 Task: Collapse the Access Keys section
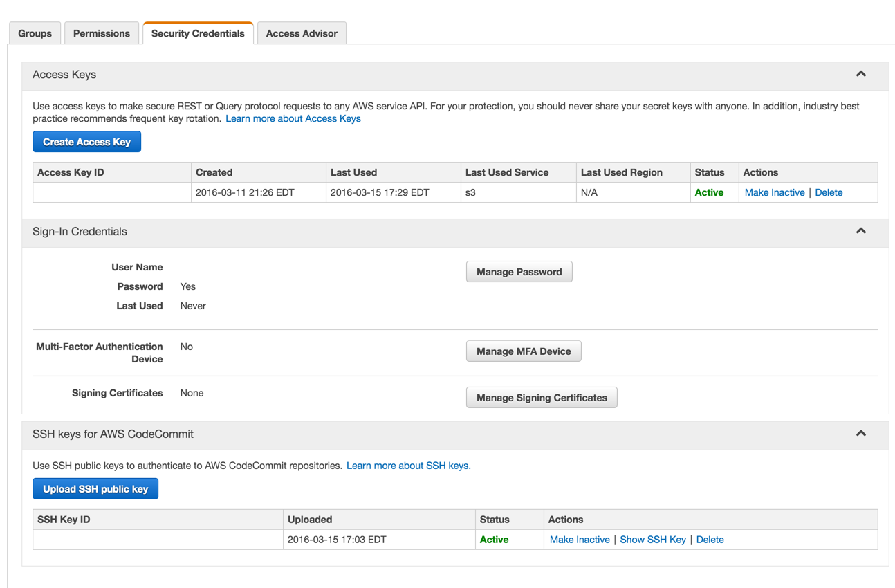pos(860,74)
